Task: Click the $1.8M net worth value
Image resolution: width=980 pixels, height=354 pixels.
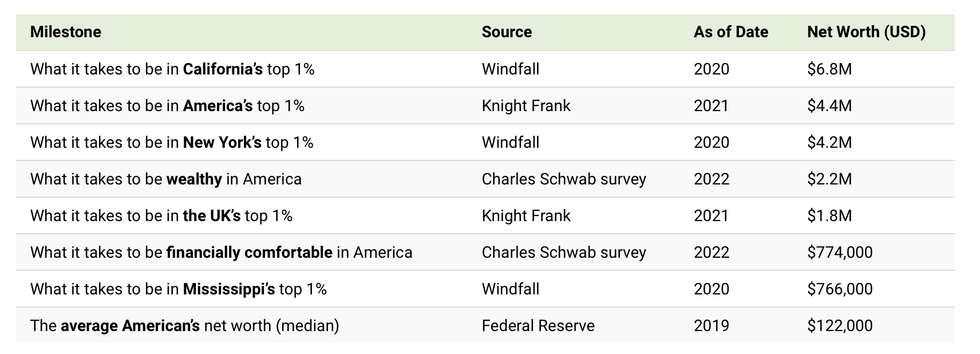Action: pos(829,216)
